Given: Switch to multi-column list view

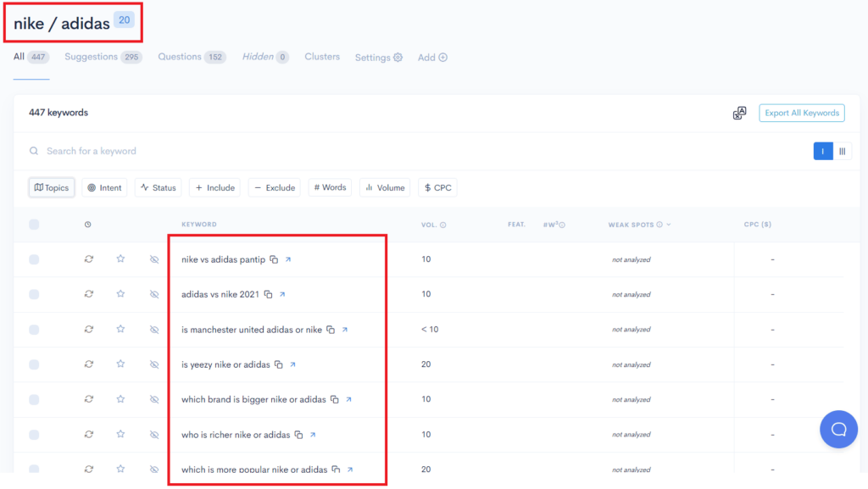Looking at the screenshot, I should pos(843,150).
